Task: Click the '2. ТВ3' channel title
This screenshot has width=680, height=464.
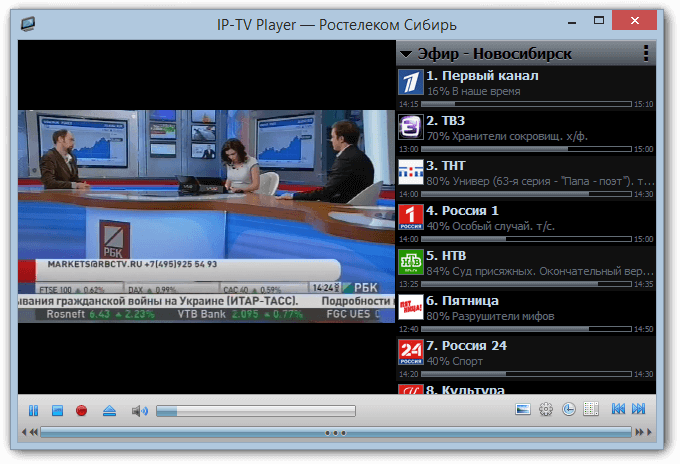Action: [445, 121]
